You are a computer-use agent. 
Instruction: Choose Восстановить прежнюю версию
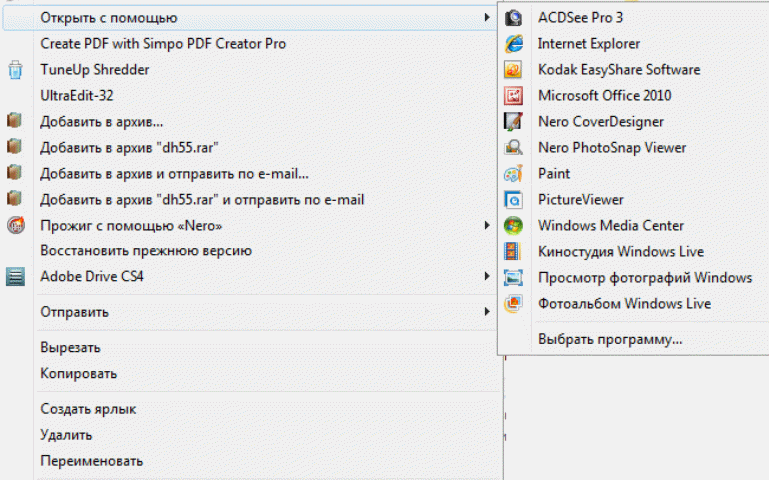pos(146,251)
